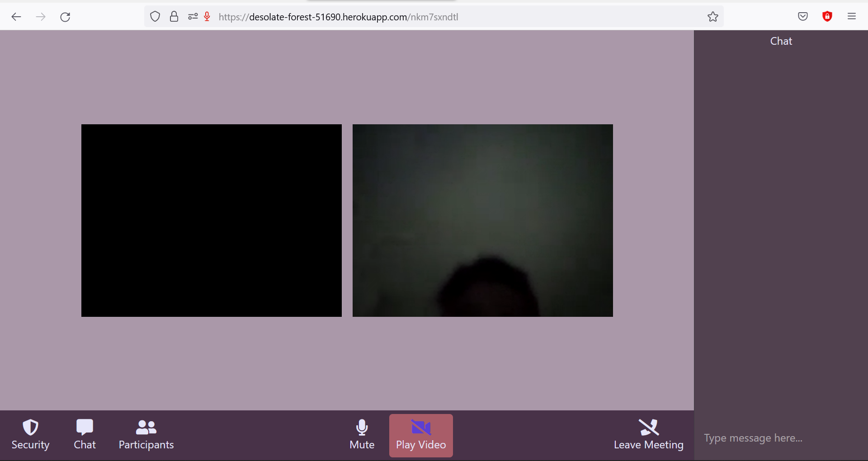Toggle video off via Play Video button
Screen dimensions: 868x461
tap(420, 434)
